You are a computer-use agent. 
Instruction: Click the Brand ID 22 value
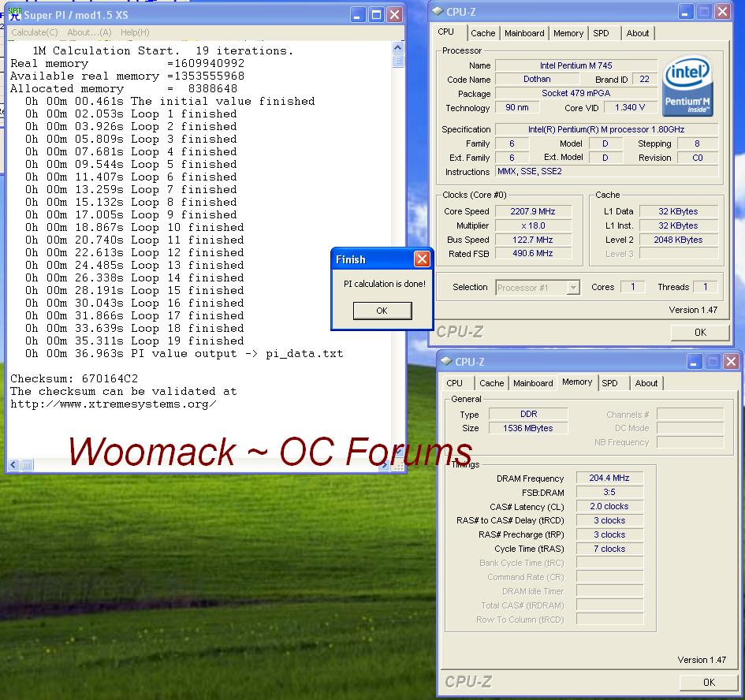click(644, 80)
